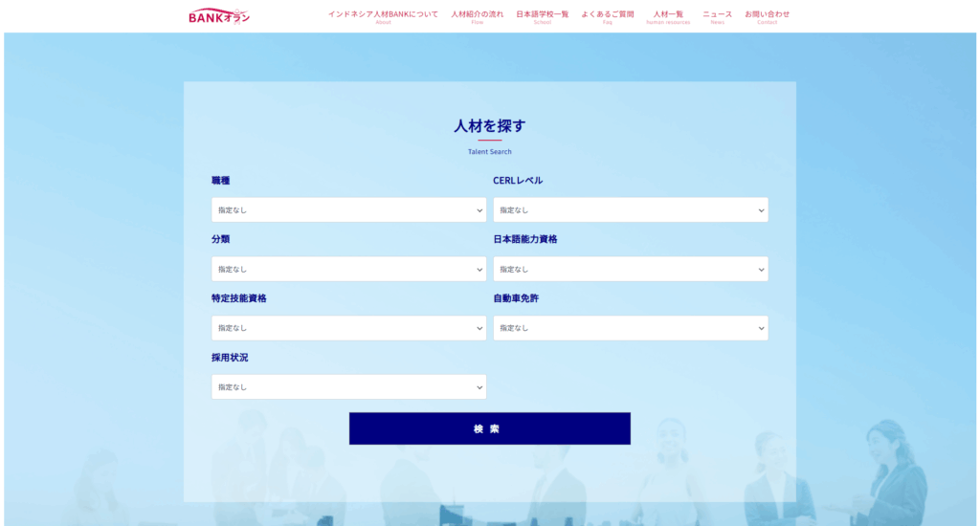Expand the 特定技能資格 dropdown
Viewport: 980px width, 526px height.
(348, 328)
